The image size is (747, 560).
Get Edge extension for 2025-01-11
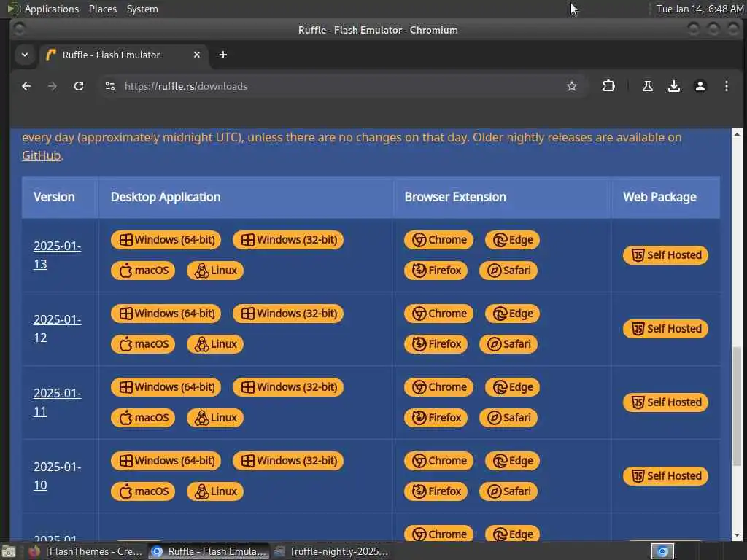point(512,387)
